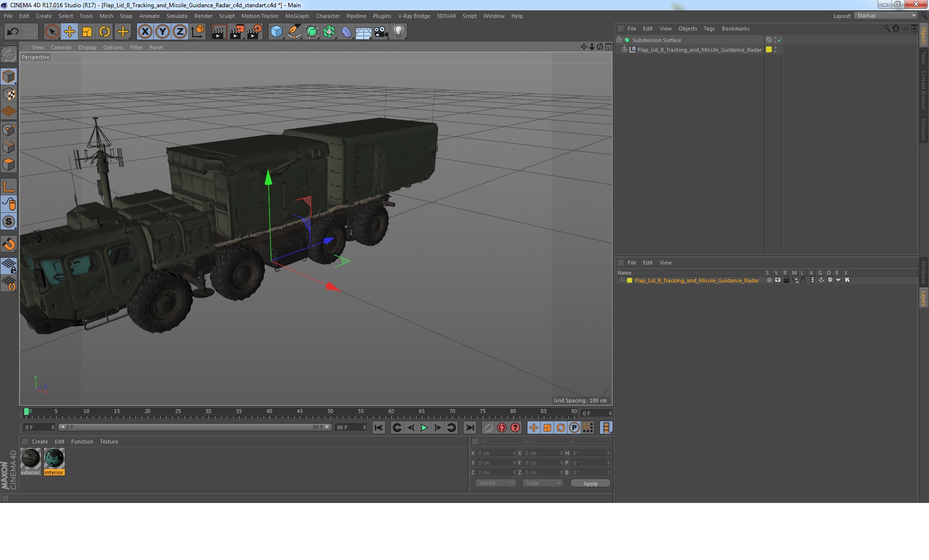
Task: Toggle parameter keyframe recording
Action: (574, 427)
